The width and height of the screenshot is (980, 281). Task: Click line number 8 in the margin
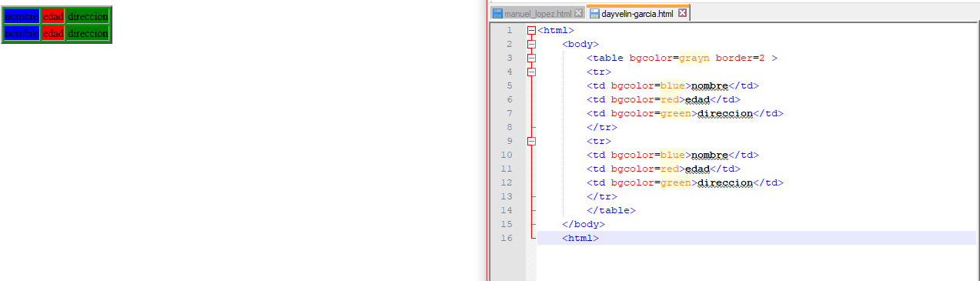click(x=509, y=127)
